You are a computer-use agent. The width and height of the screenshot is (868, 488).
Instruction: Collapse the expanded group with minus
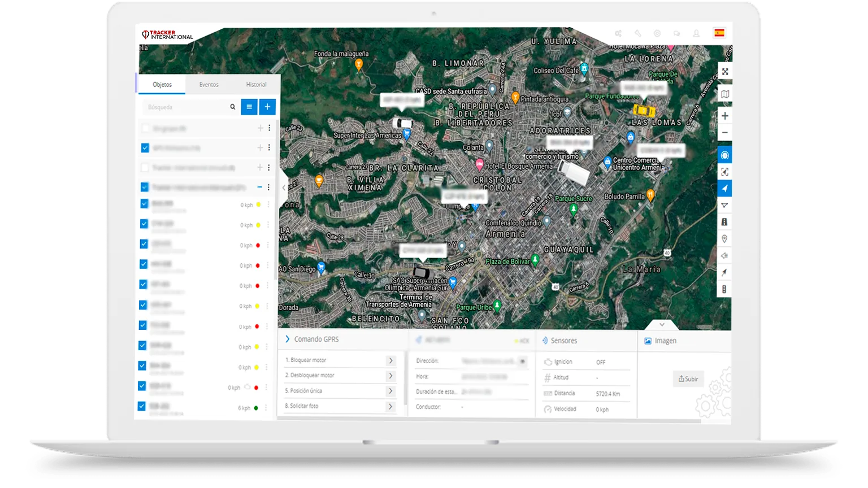point(259,187)
